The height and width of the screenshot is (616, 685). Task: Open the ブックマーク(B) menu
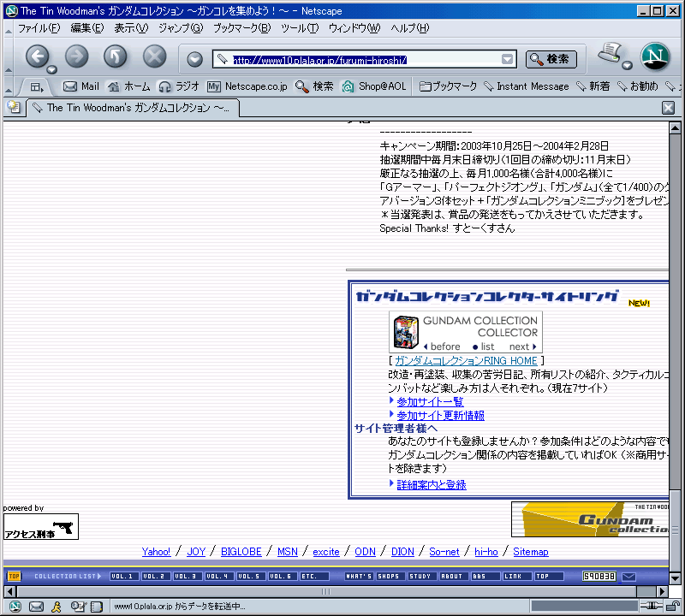click(242, 28)
